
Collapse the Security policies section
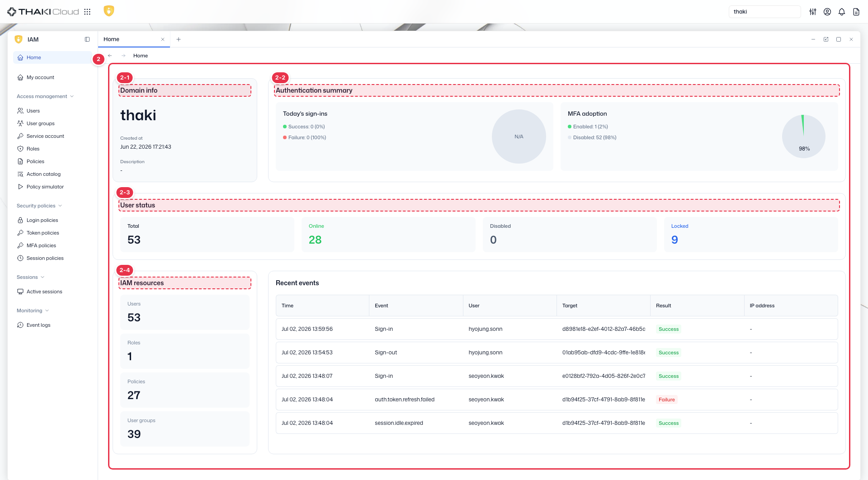(x=39, y=206)
